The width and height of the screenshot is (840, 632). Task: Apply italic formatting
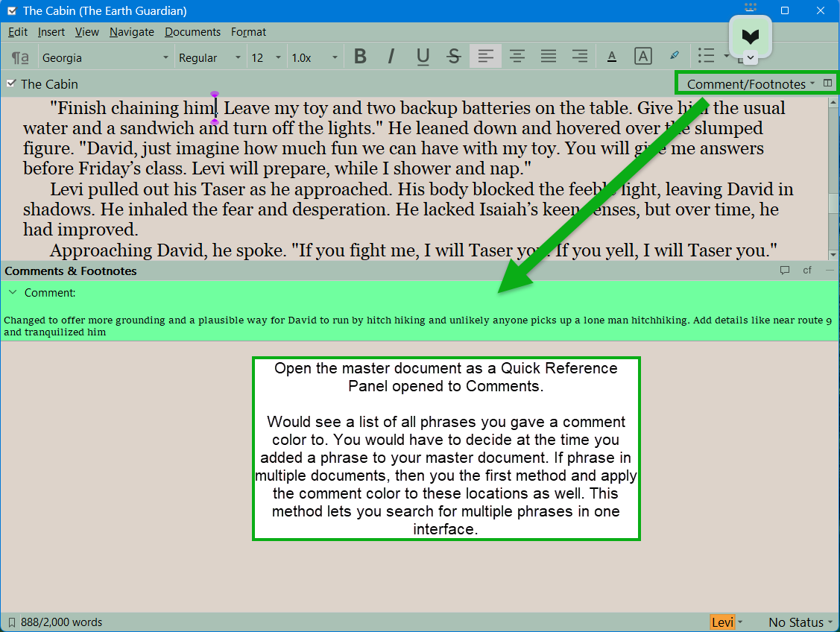point(391,57)
